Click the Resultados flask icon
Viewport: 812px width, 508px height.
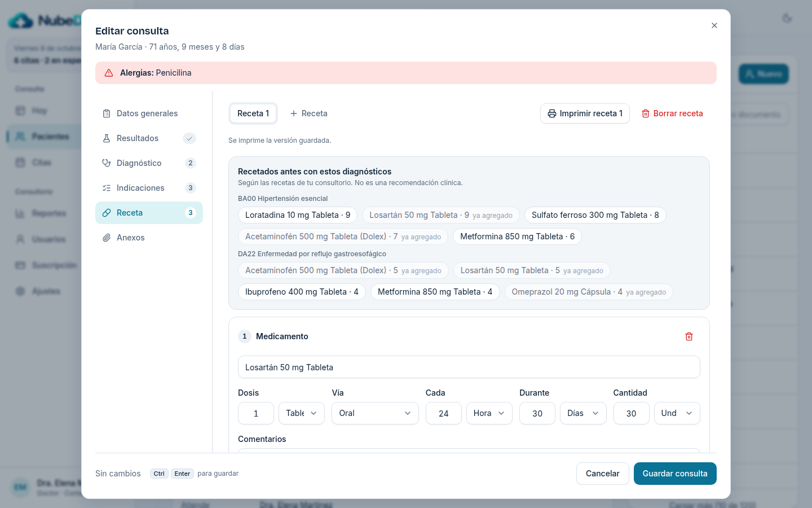pos(107,138)
